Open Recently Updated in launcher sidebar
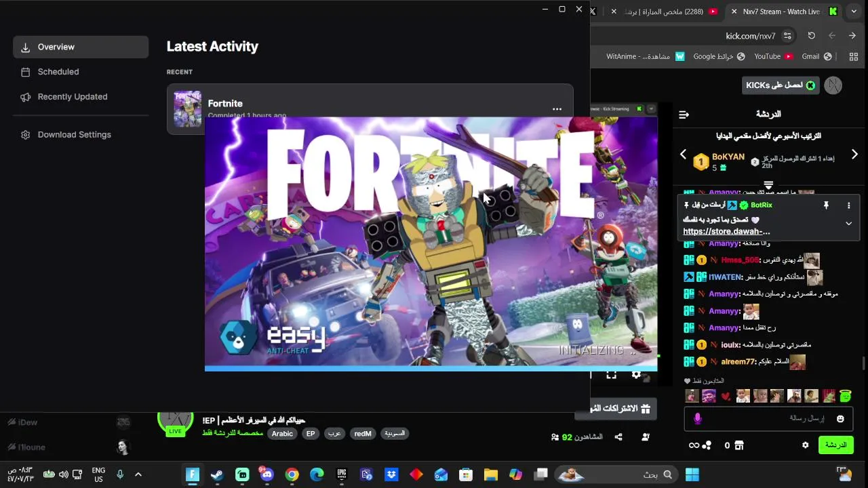The height and width of the screenshot is (488, 868). [x=81, y=97]
